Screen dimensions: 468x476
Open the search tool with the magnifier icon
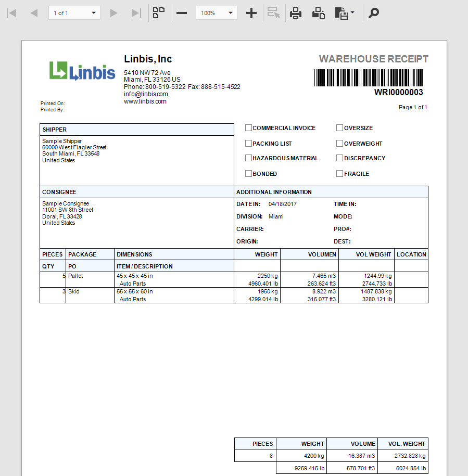tap(373, 13)
